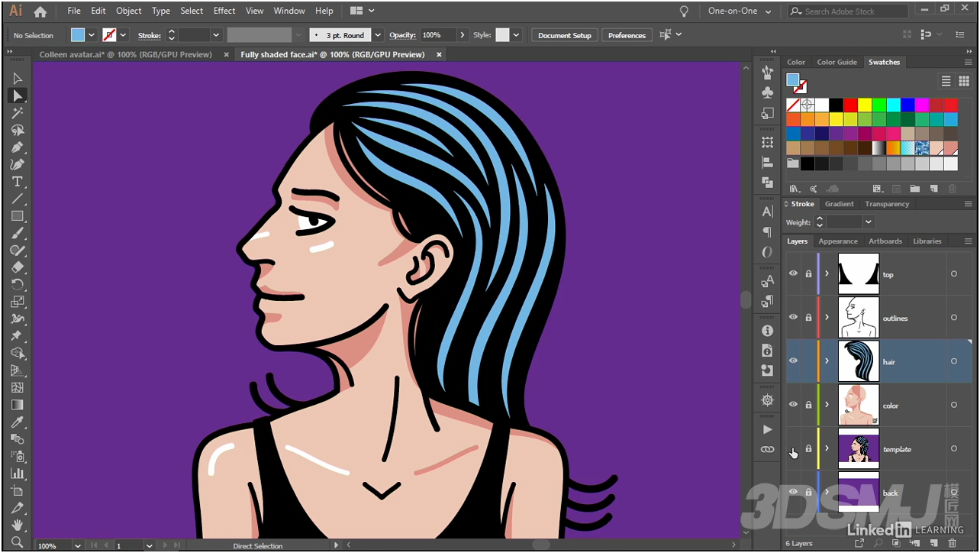Switch to the Gradient panel tab
Viewport: 980px width, 553px height.
840,204
